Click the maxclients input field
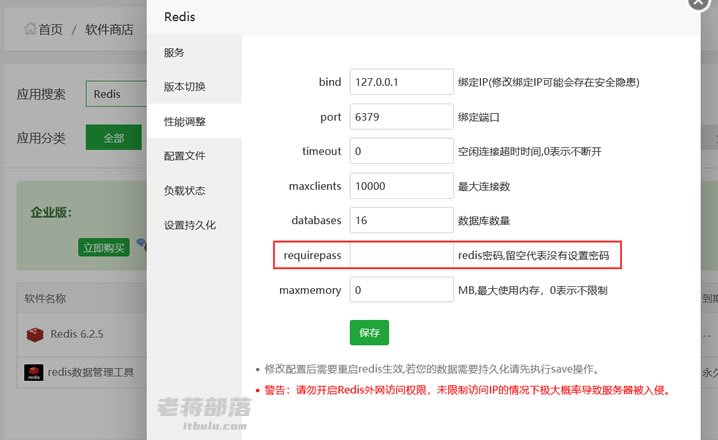Screen dimensions: 718x440 [x=402, y=186]
